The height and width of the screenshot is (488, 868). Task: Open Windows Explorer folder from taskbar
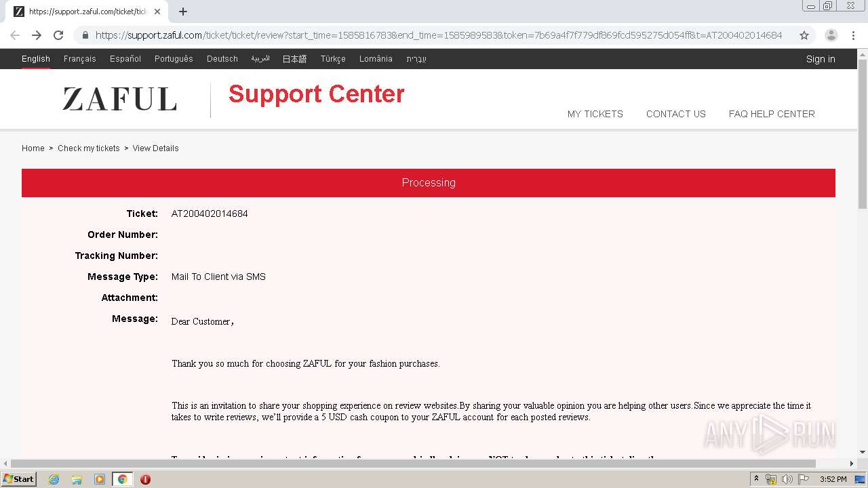(77, 479)
